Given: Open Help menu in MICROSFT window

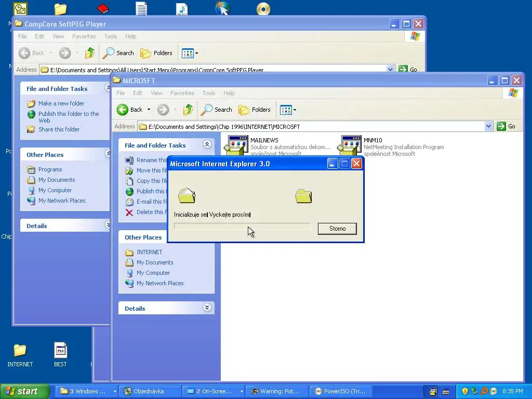Looking at the screenshot, I should (x=229, y=93).
